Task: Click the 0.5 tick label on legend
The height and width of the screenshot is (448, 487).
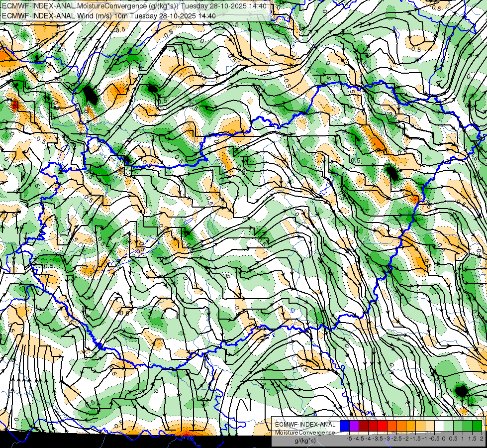Action: [x=453, y=439]
